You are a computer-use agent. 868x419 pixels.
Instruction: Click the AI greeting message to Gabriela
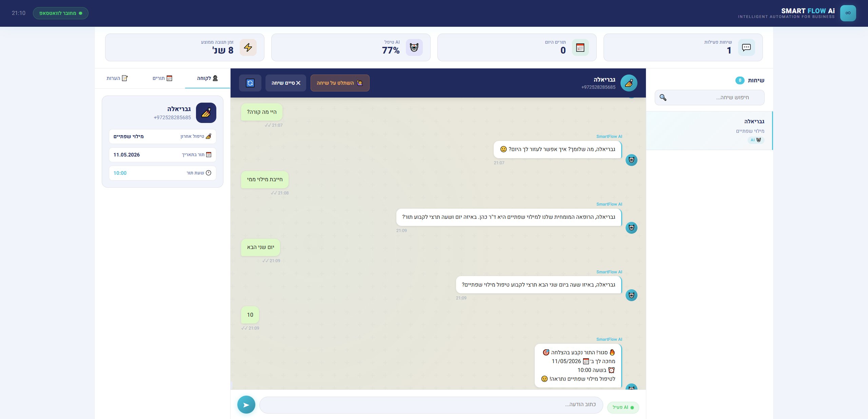point(557,149)
